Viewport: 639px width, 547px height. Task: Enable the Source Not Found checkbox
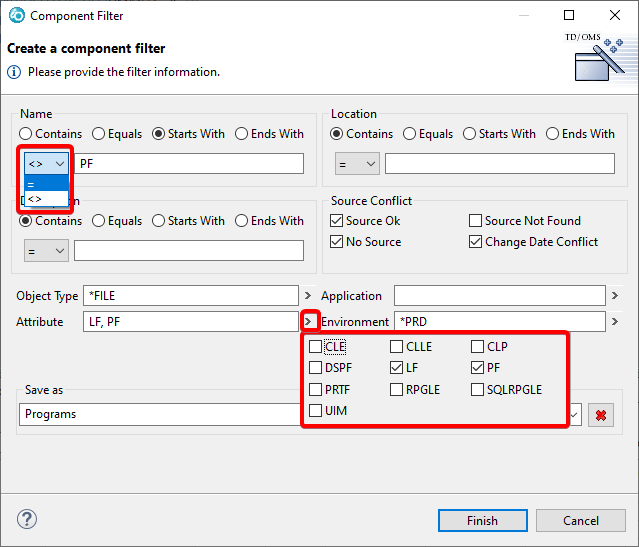click(x=476, y=221)
